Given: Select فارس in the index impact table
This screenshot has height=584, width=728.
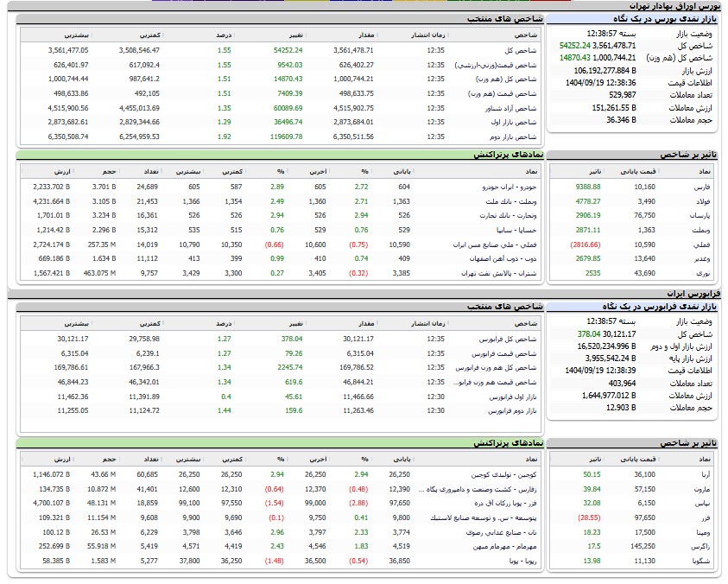Looking at the screenshot, I should [699, 187].
